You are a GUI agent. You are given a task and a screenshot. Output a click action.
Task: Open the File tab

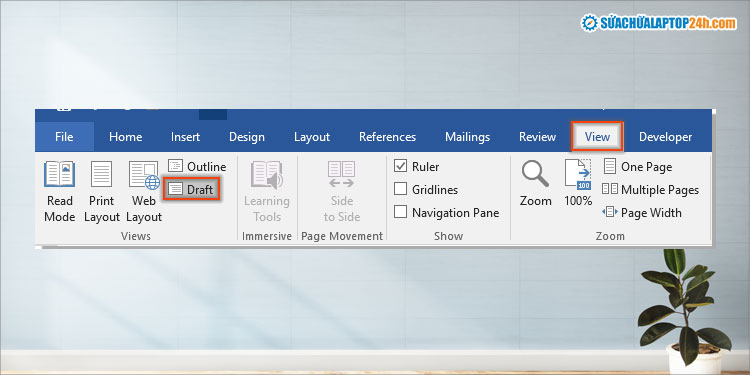pyautogui.click(x=64, y=137)
